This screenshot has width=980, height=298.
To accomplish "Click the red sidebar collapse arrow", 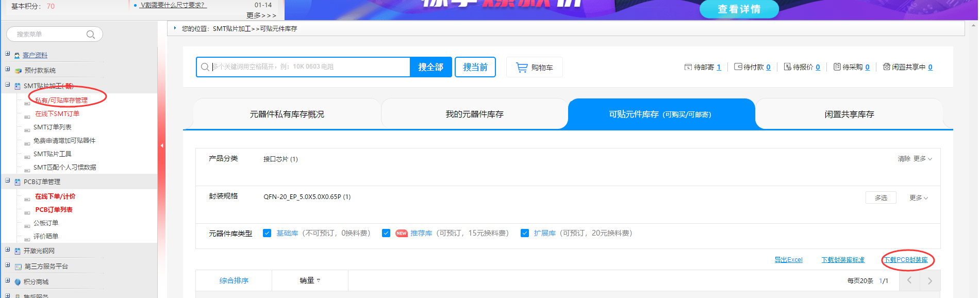I will pos(162,146).
